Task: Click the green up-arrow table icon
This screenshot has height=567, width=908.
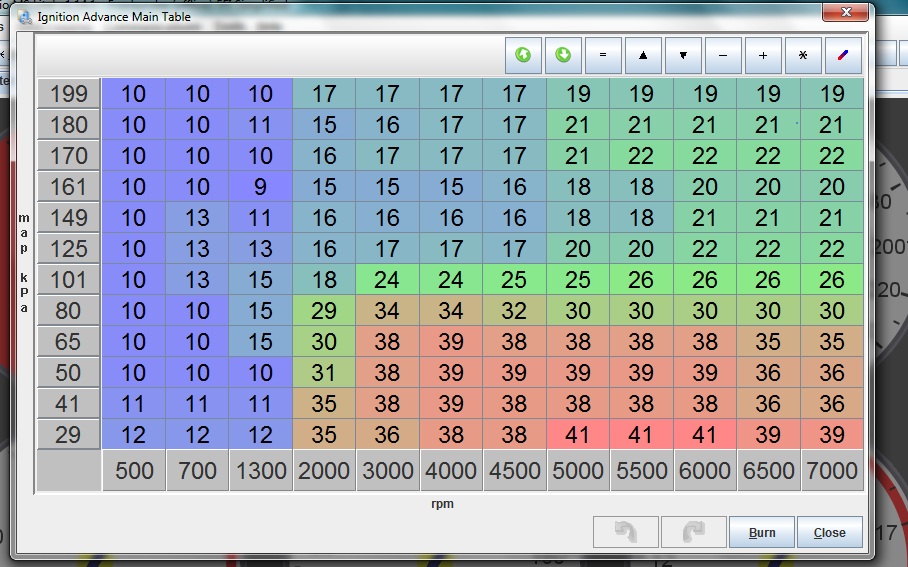Action: pos(523,55)
